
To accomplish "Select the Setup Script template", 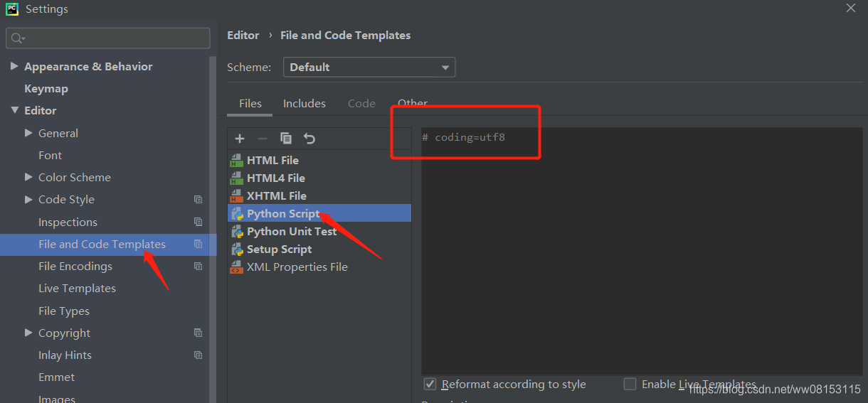I will [x=279, y=249].
